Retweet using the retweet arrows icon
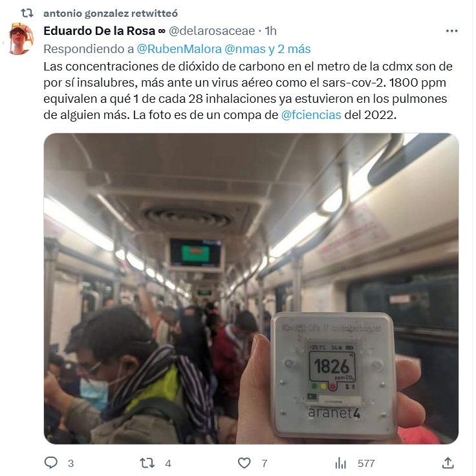 click(x=147, y=463)
